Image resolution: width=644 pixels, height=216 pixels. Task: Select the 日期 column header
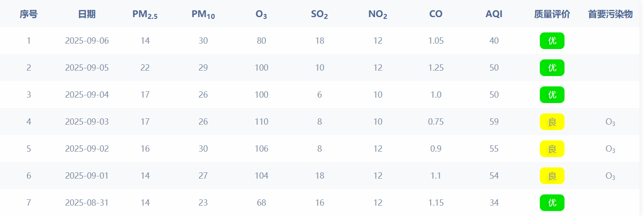click(x=87, y=14)
